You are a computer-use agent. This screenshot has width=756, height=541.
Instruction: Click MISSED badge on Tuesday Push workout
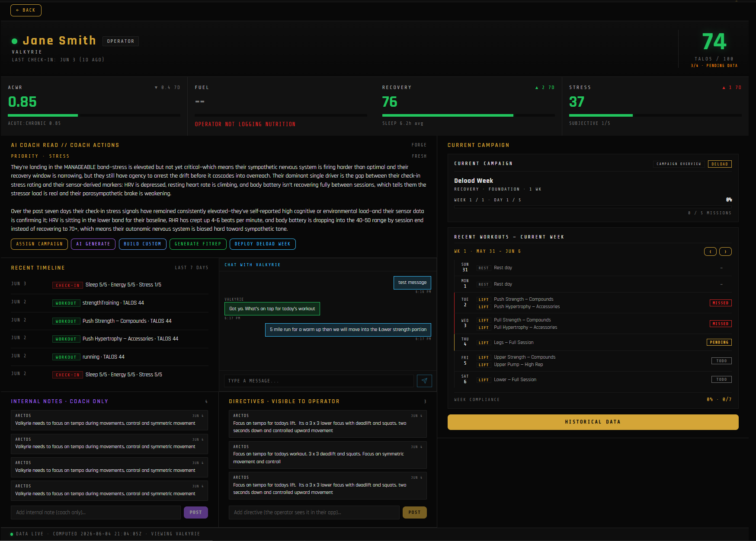tap(721, 303)
